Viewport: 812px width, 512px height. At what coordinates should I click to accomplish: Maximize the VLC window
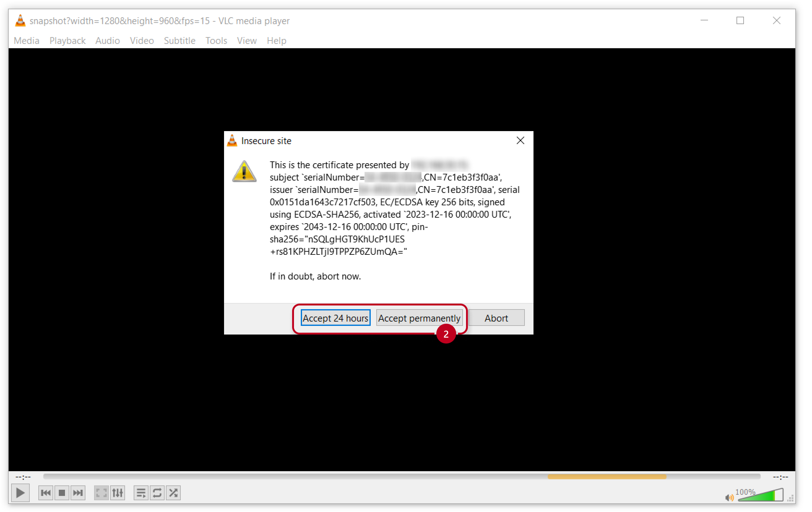(740, 20)
